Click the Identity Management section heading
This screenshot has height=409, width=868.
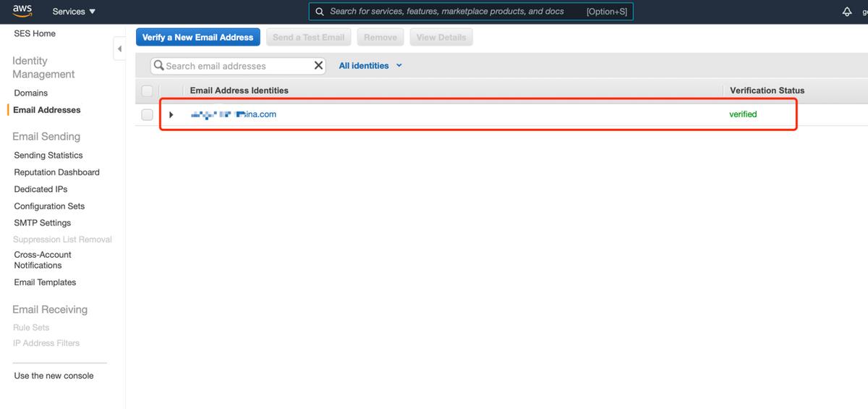click(x=43, y=67)
